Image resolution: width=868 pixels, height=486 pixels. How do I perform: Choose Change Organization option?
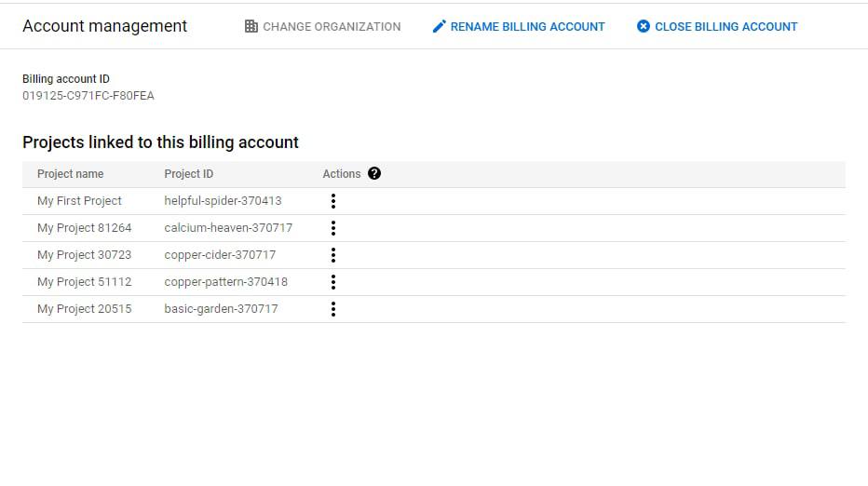point(323,27)
